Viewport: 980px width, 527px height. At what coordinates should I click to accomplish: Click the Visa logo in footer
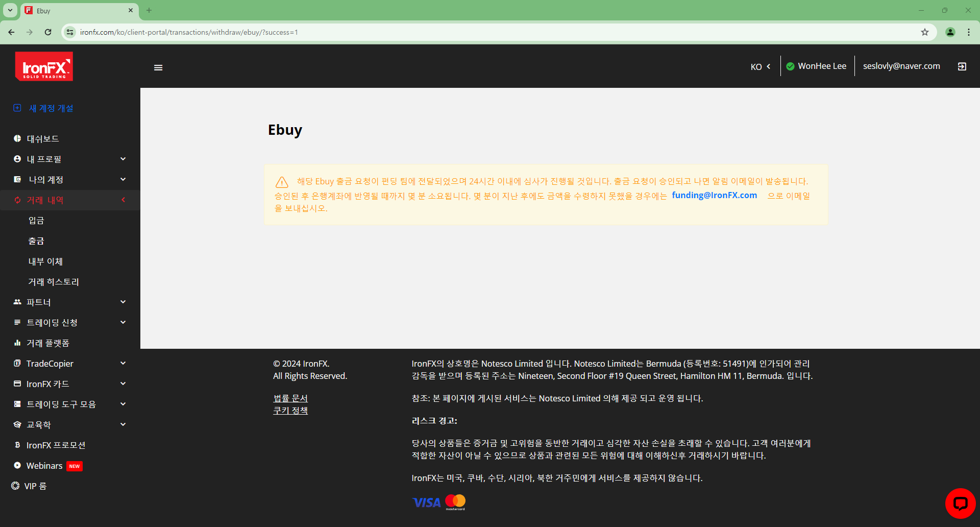pyautogui.click(x=426, y=501)
